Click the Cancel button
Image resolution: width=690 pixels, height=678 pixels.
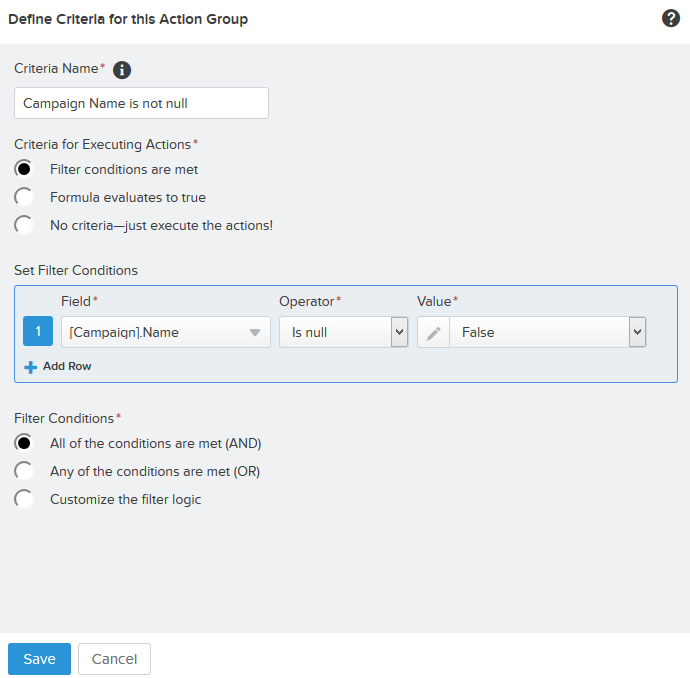pyautogui.click(x=114, y=659)
